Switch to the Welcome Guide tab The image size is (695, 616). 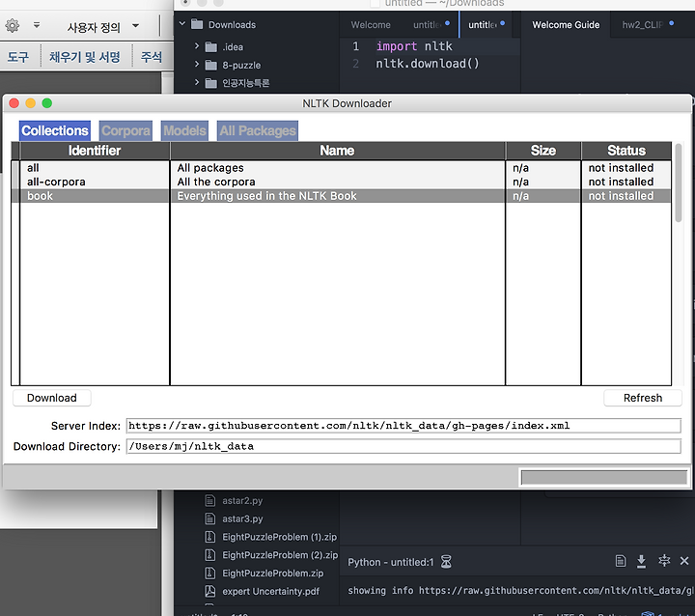(x=566, y=25)
